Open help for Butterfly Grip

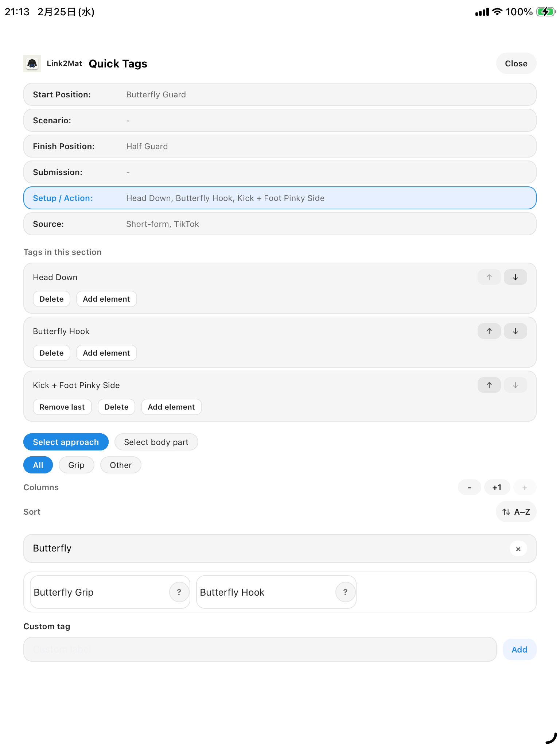click(179, 592)
